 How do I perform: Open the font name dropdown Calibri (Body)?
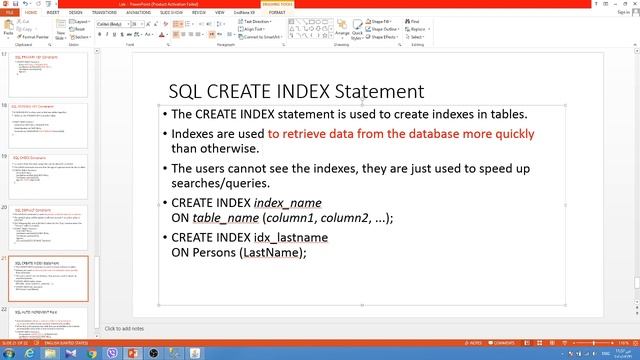tap(113, 24)
